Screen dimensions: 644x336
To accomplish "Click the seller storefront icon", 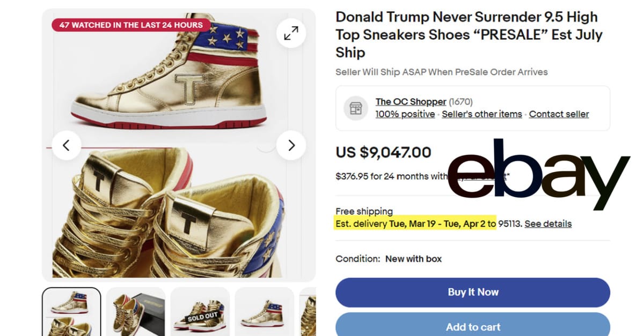I will (356, 108).
